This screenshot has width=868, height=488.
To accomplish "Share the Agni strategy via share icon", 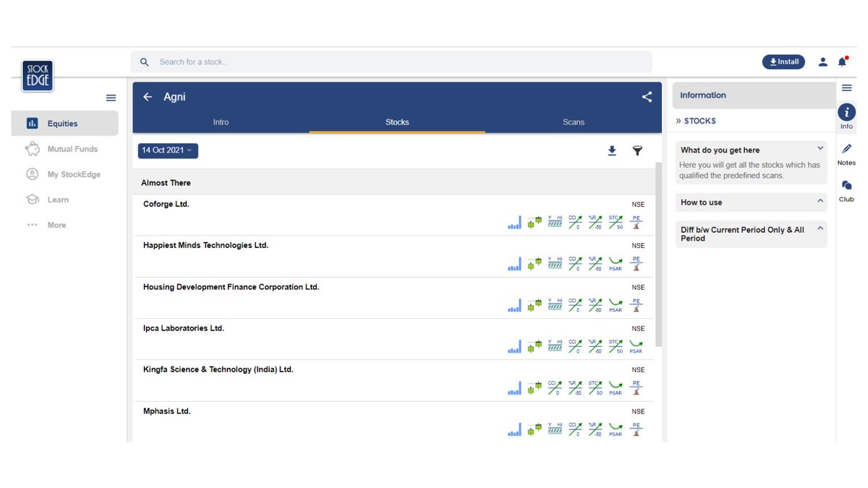I will (x=647, y=97).
